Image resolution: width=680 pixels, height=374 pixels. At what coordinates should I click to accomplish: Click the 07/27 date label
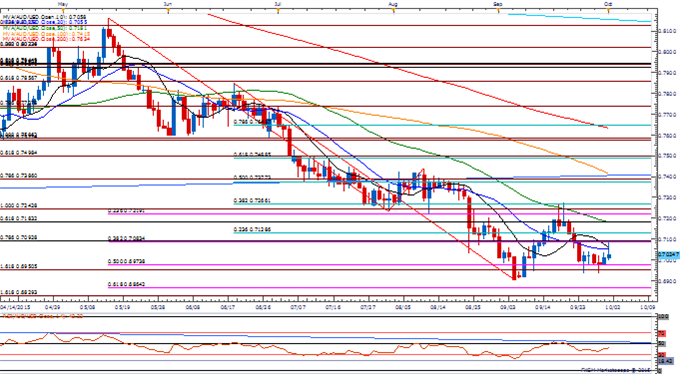pyautogui.click(x=368, y=306)
